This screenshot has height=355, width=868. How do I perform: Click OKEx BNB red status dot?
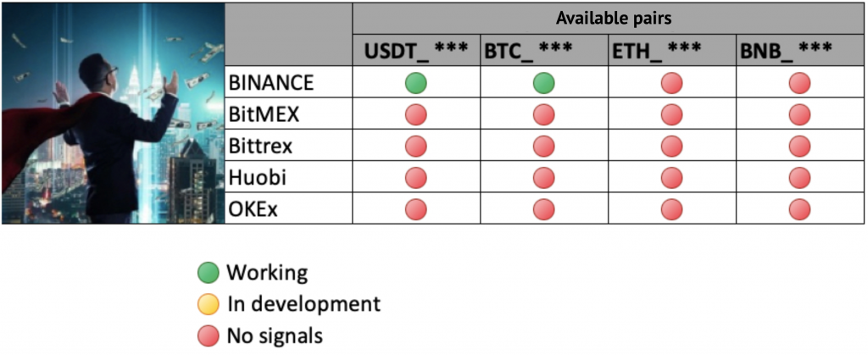(799, 208)
